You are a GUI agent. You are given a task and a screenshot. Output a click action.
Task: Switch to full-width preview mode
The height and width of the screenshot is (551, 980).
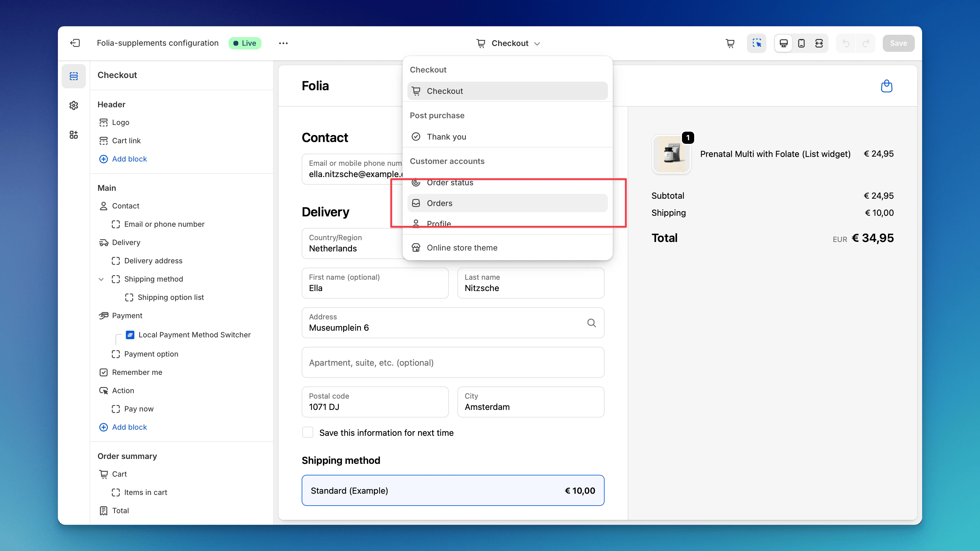(x=819, y=43)
